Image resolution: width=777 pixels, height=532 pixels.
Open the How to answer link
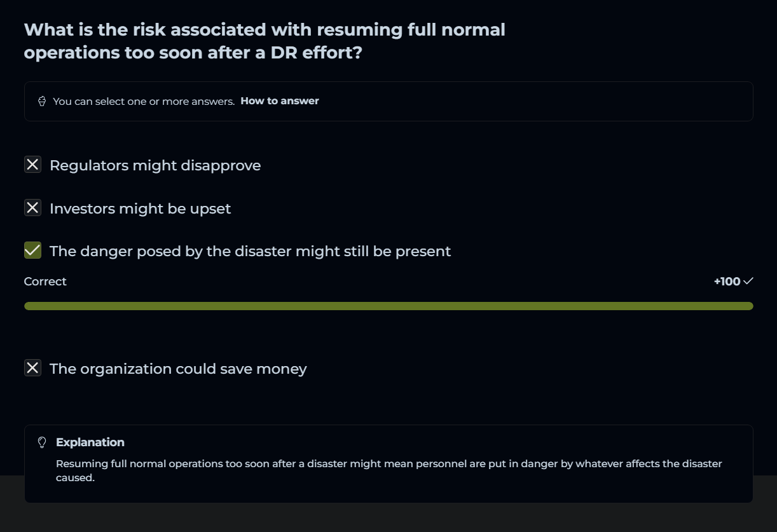coord(279,101)
